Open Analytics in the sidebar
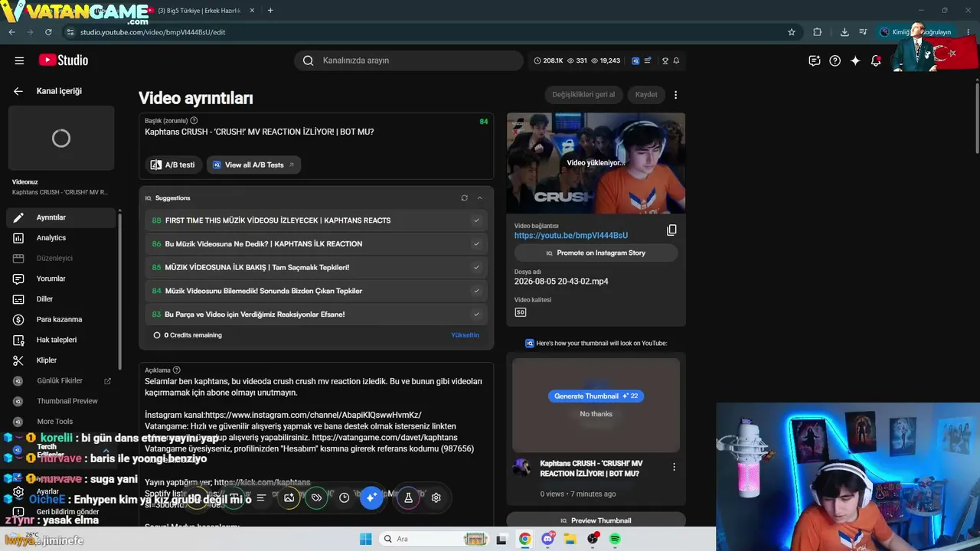The height and width of the screenshot is (551, 980). tap(61, 238)
